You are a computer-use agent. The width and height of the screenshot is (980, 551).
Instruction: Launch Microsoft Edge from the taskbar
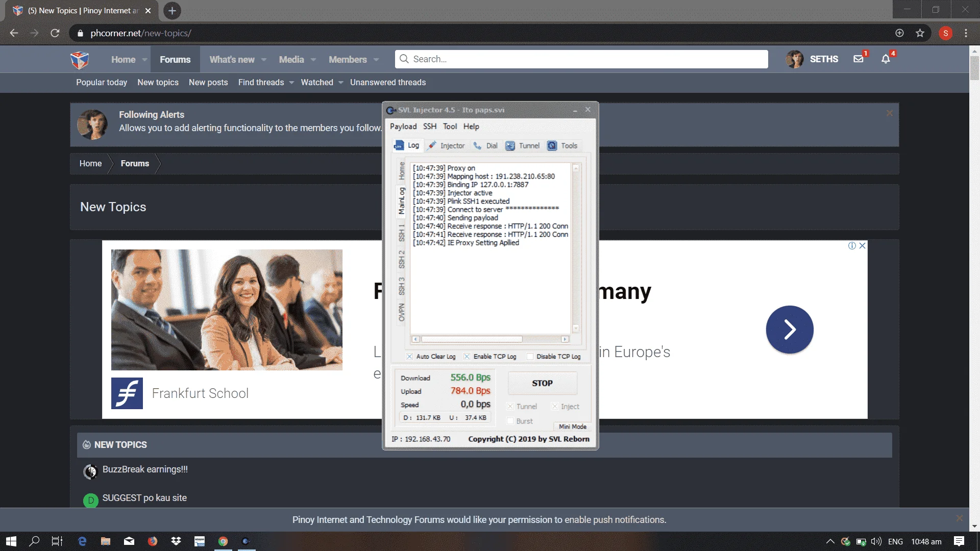tap(82, 541)
